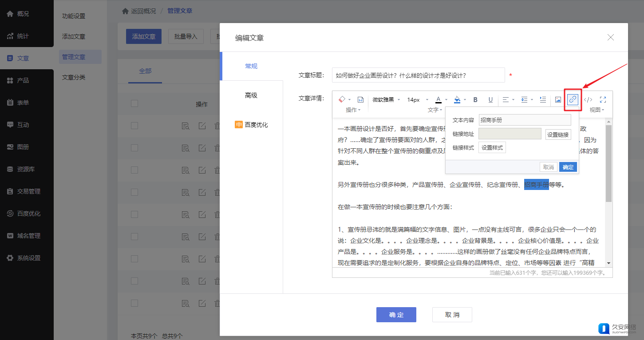Click the document icon beside 文章
The width and height of the screenshot is (644, 340).
[x=10, y=58]
